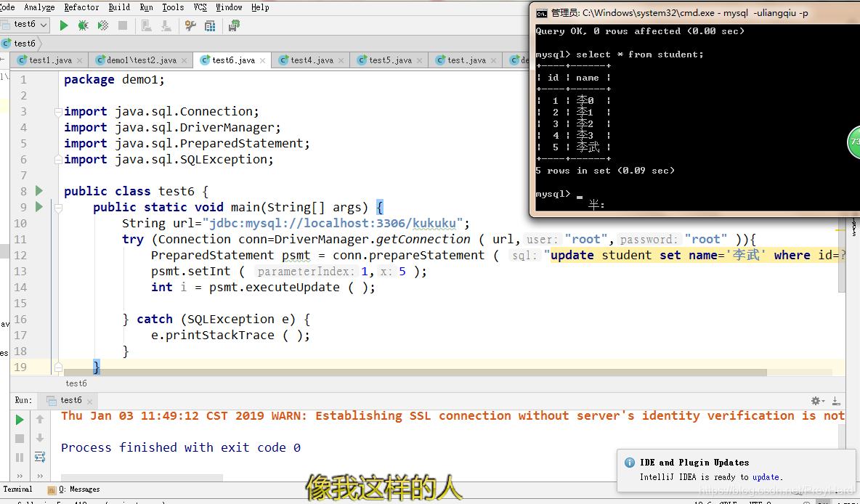Close the test6 tab in the Run panel

tap(90, 401)
